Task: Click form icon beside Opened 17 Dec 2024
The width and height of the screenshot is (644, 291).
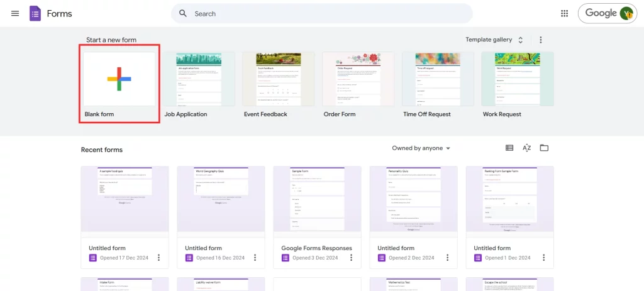Action: (x=92, y=258)
